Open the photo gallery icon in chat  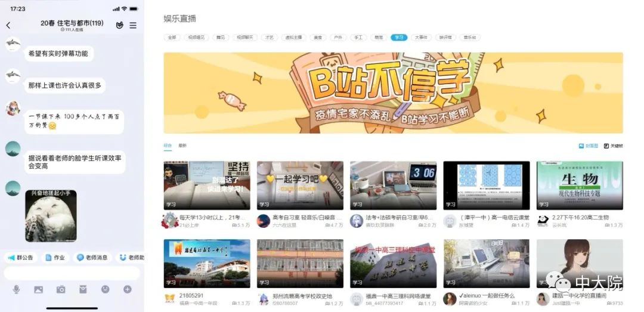[38, 289]
